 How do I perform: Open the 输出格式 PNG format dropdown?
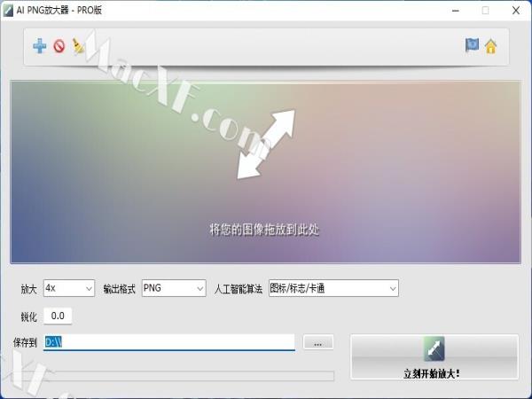(x=174, y=288)
